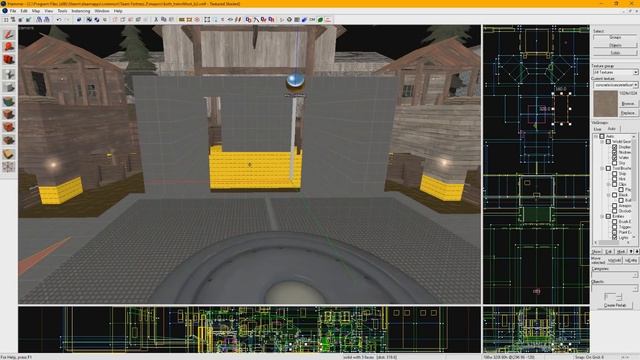Toggle 2D grid toolbar icon
The width and height of the screenshot is (640, 360).
[6, 20]
